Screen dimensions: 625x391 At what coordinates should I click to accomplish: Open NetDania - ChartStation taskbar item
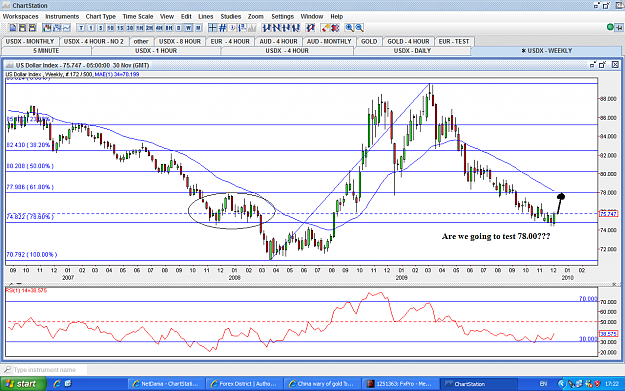tap(167, 384)
